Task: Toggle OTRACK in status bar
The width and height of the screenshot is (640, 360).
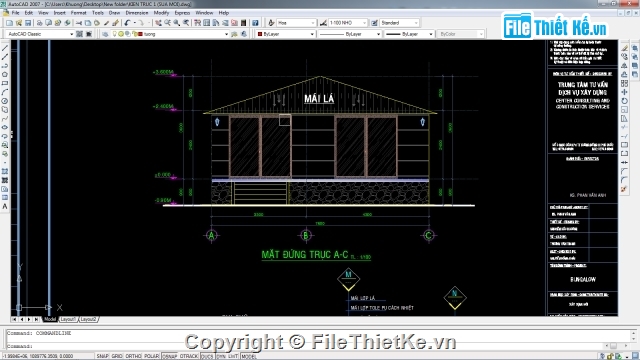Action: click(x=189, y=356)
